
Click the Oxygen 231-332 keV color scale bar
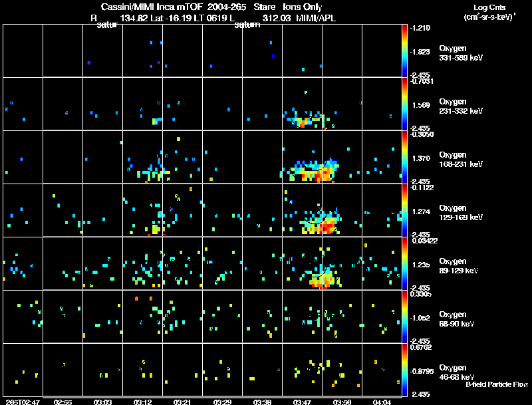404,104
